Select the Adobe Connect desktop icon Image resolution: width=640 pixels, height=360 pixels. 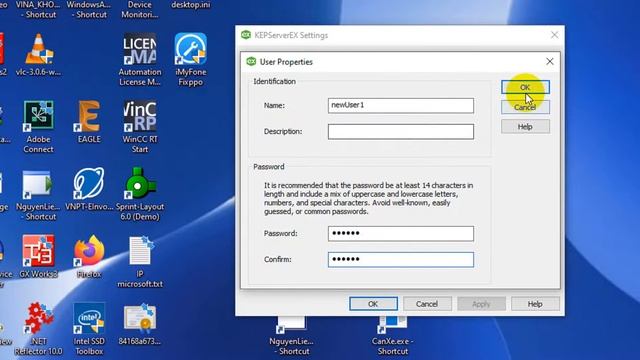(38, 127)
